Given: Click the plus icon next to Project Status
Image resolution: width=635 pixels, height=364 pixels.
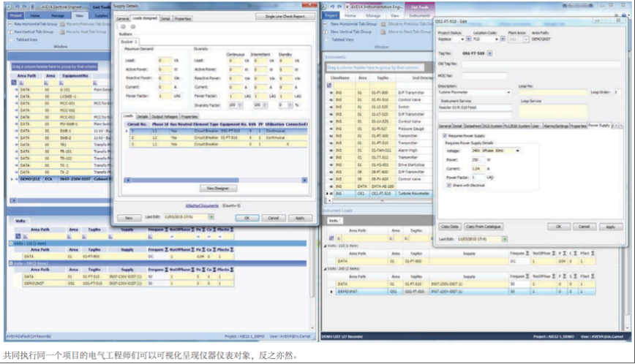Looking at the screenshot, I should click(468, 39).
